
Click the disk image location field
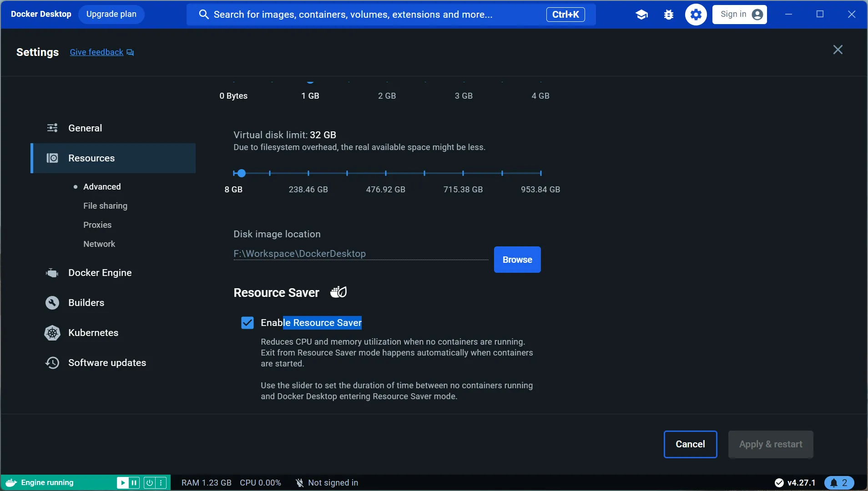tap(361, 254)
